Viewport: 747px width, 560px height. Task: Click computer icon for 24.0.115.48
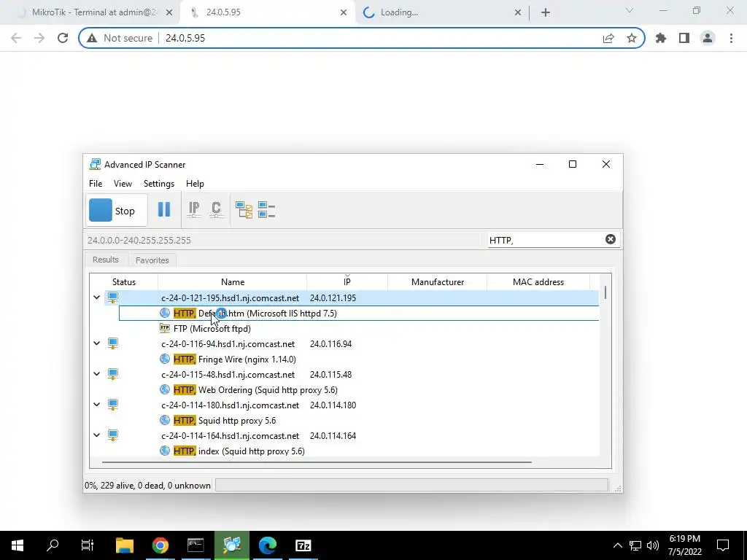click(x=113, y=374)
